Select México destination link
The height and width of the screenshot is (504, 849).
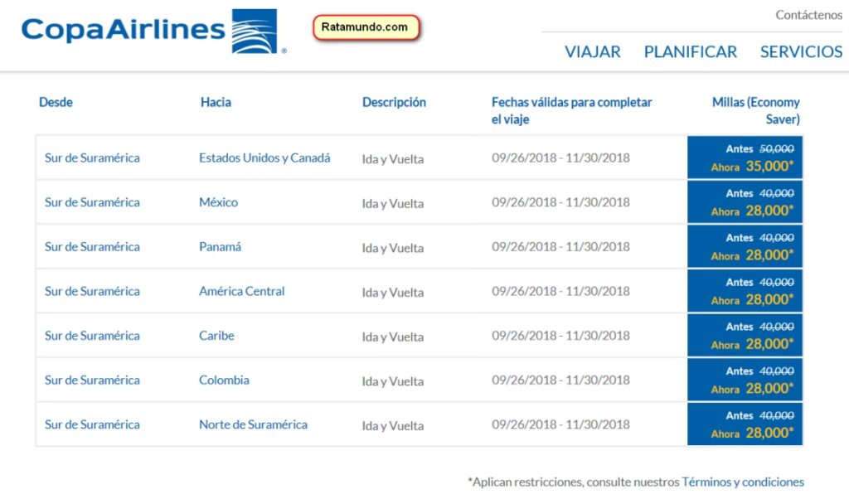[218, 202]
